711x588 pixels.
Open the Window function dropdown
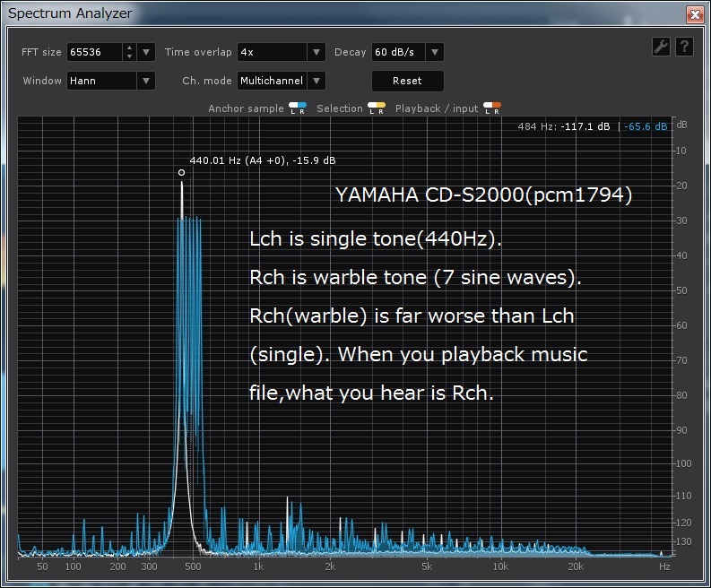[x=146, y=81]
